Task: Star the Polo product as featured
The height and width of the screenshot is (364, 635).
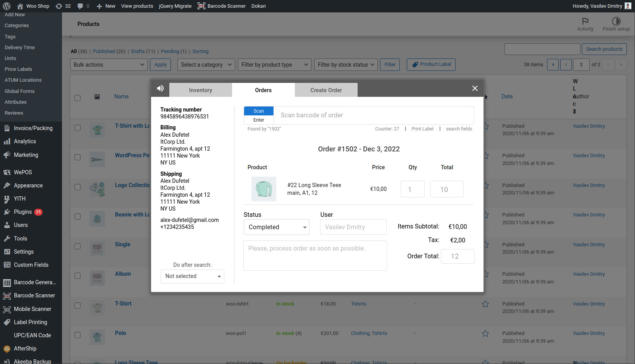Action: pyautogui.click(x=485, y=333)
